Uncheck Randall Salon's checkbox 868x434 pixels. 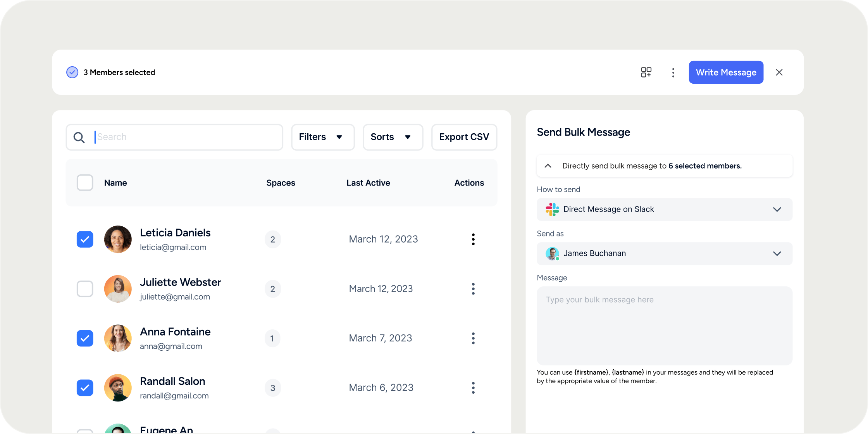[85, 388]
